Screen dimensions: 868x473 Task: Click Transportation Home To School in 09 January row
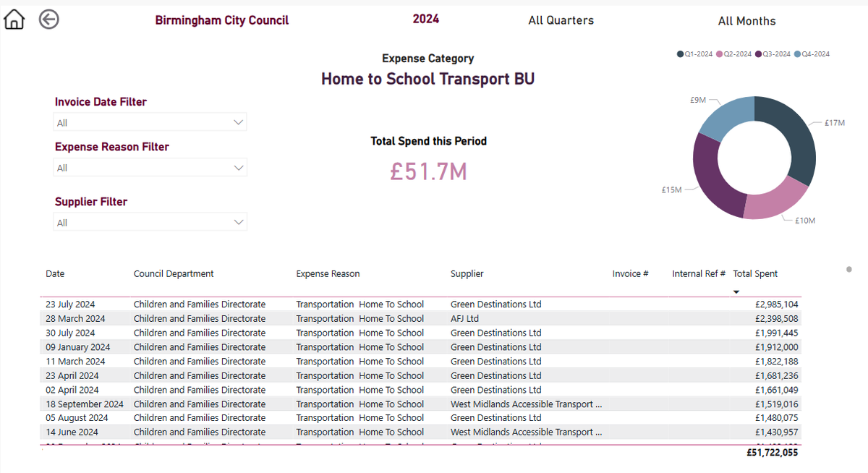(360, 348)
